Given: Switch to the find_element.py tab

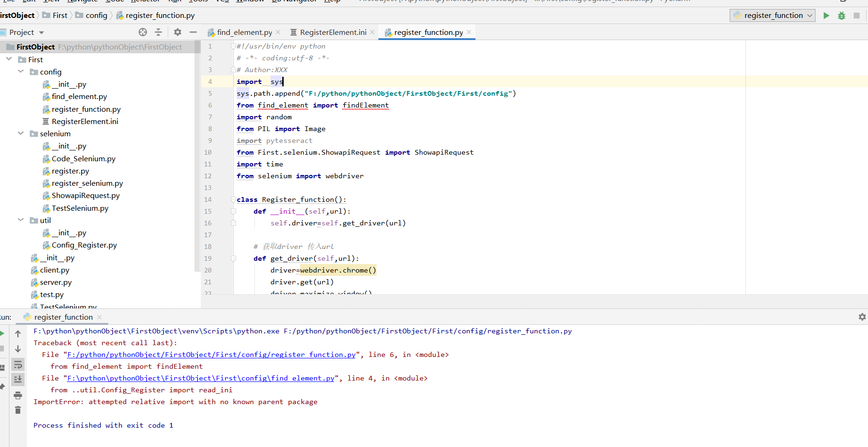Looking at the screenshot, I should point(245,32).
